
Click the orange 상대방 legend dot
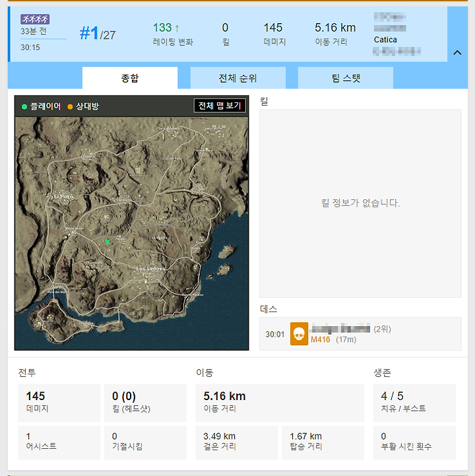[70, 106]
